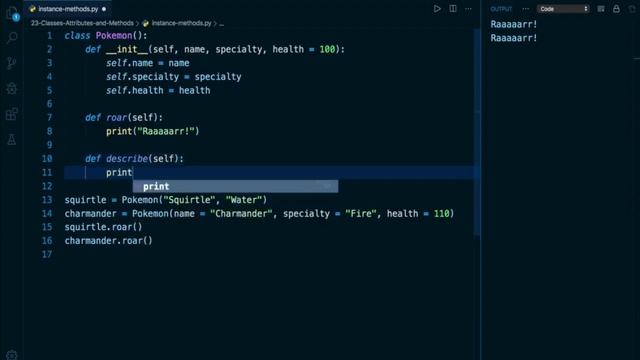Viewport: 640px width, 360px height.
Task: Open the Source Control view
Action: (12, 63)
